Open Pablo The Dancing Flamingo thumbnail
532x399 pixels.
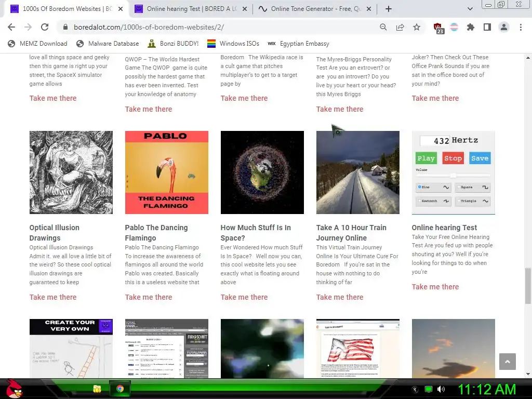(167, 172)
